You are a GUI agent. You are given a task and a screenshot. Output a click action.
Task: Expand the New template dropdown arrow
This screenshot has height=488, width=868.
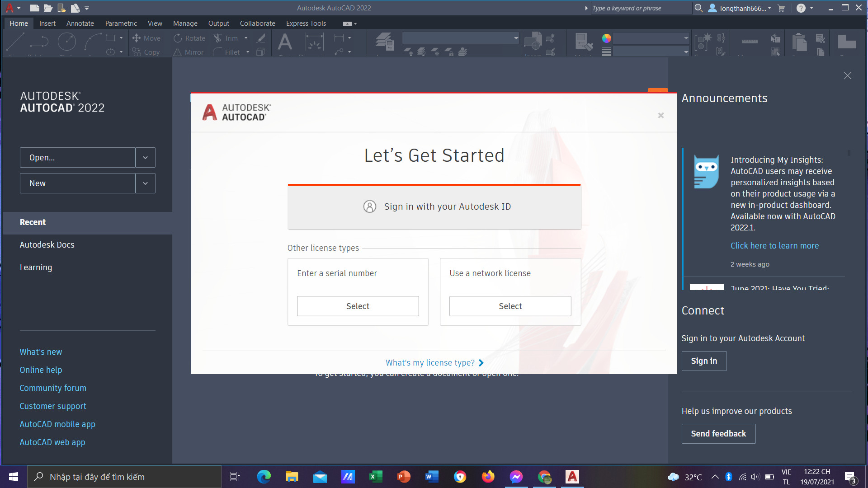click(x=145, y=183)
